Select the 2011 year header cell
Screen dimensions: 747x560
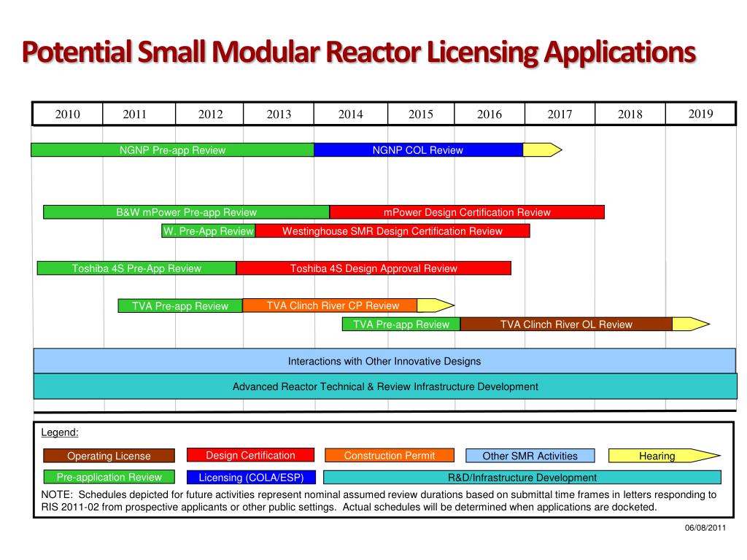point(139,114)
